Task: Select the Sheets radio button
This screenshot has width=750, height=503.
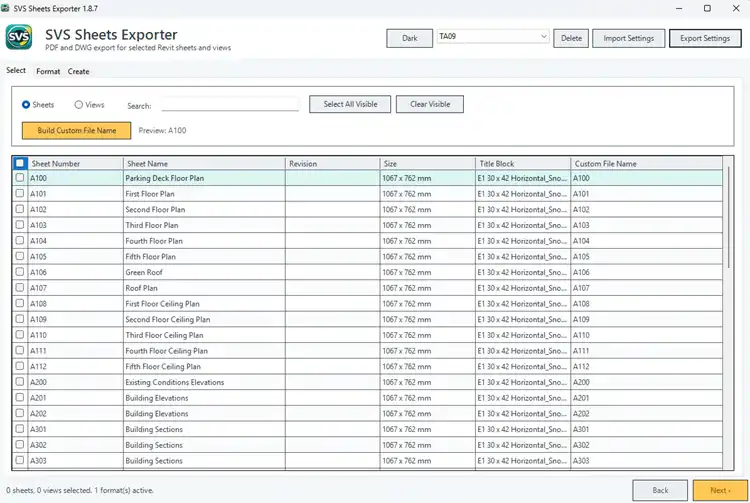Action: coord(26,104)
